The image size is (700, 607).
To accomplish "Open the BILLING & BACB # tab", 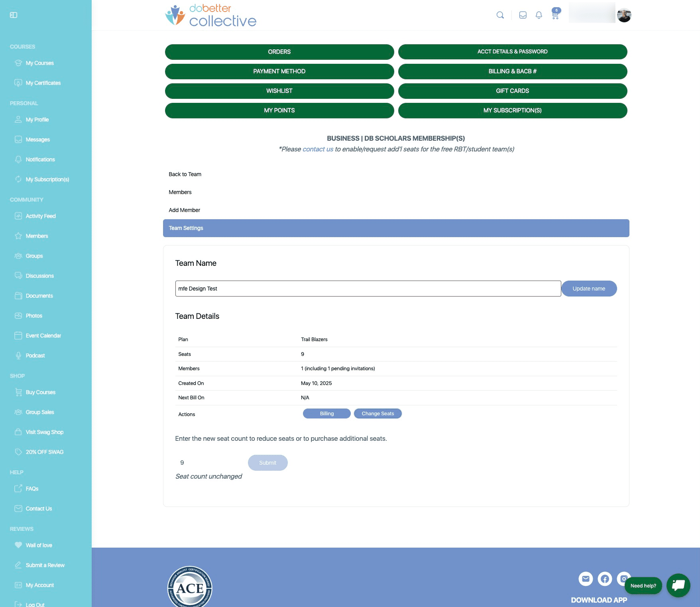I will (513, 71).
